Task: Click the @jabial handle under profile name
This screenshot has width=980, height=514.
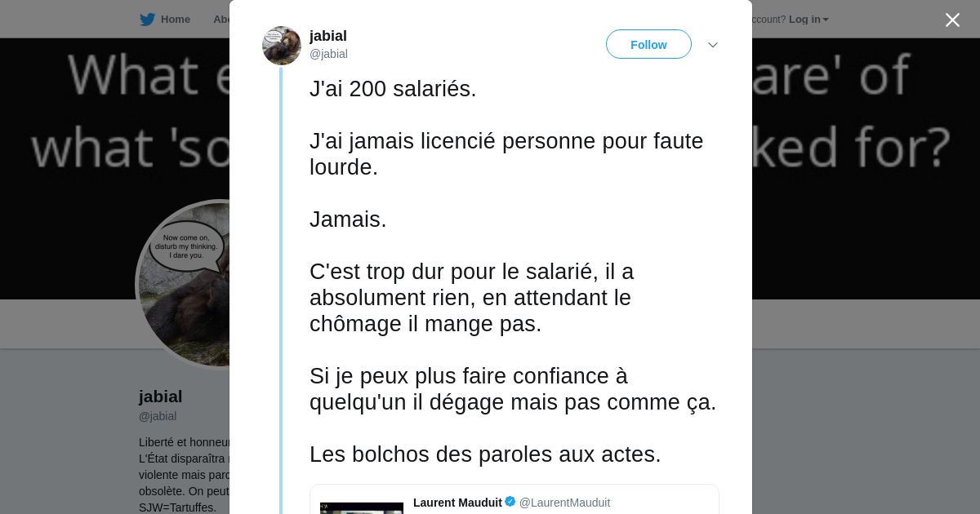Action: pyautogui.click(x=158, y=416)
